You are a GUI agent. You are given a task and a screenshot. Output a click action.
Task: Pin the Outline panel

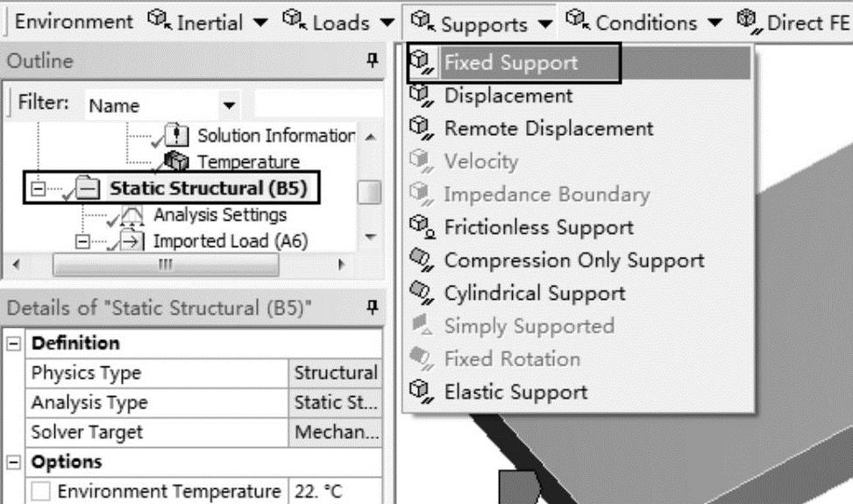click(372, 60)
